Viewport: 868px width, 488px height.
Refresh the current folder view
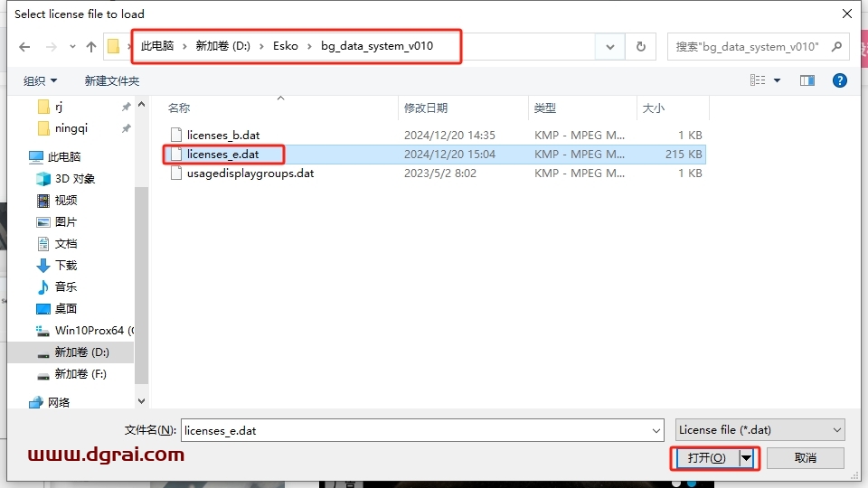[x=641, y=47]
